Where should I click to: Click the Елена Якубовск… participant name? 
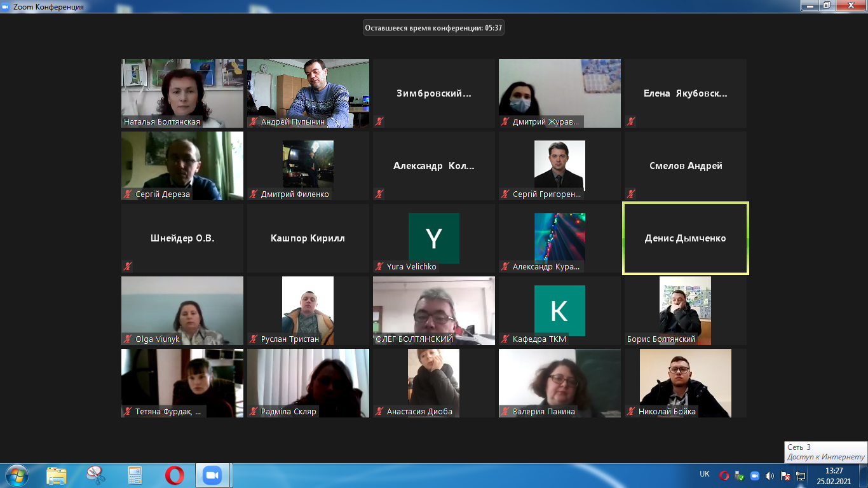[686, 93]
